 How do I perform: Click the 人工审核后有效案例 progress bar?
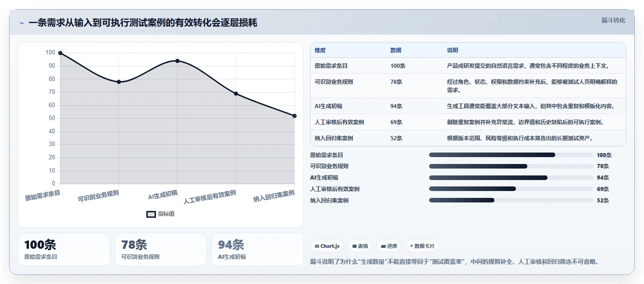[511, 189]
